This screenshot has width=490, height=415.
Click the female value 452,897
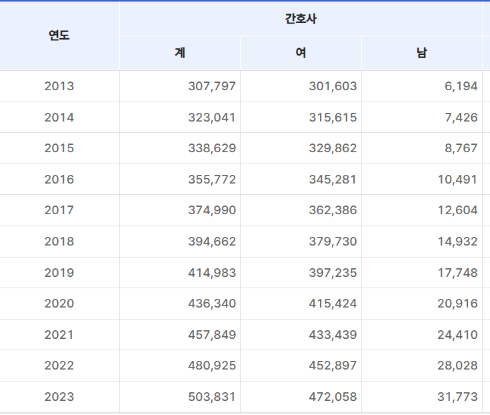tap(333, 366)
